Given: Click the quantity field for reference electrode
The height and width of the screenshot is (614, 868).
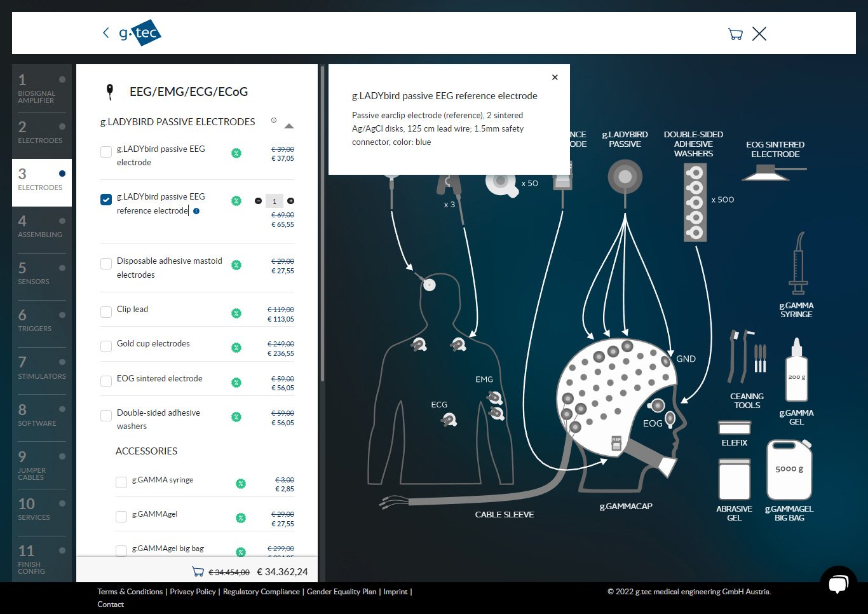Looking at the screenshot, I should [274, 201].
